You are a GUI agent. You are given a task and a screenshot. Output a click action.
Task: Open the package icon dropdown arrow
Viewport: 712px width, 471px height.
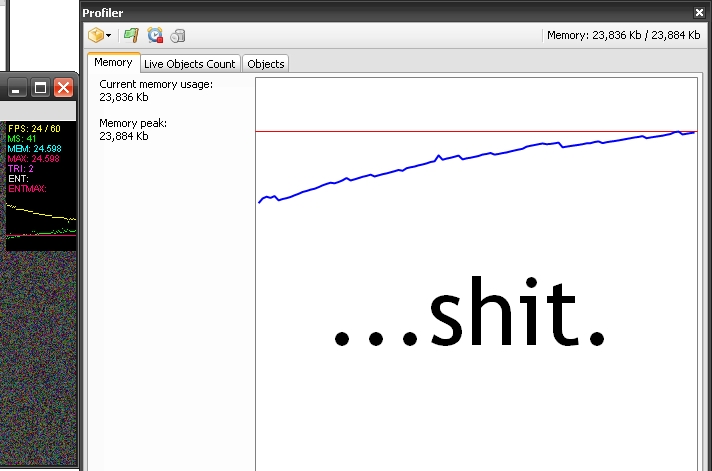coord(108,35)
